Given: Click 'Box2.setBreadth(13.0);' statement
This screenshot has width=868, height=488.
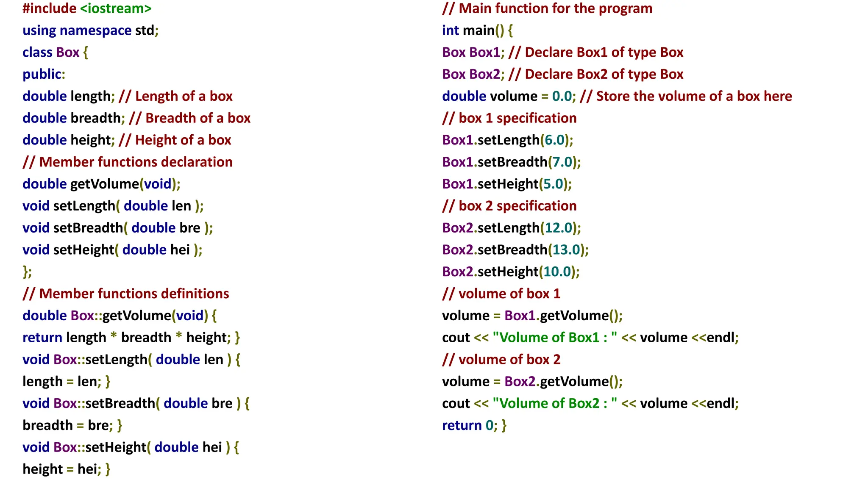Looking at the screenshot, I should tap(515, 250).
